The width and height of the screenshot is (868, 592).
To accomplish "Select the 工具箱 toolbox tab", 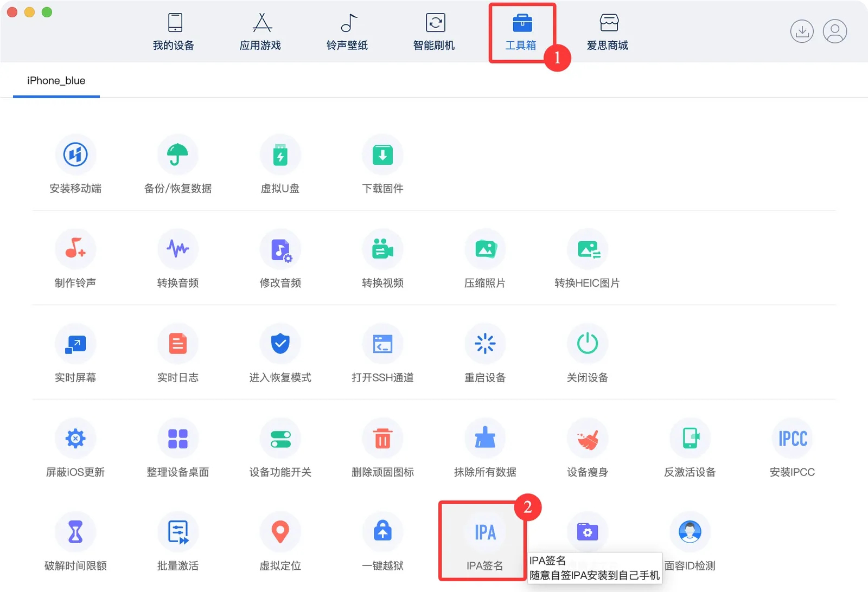I will 521,31.
